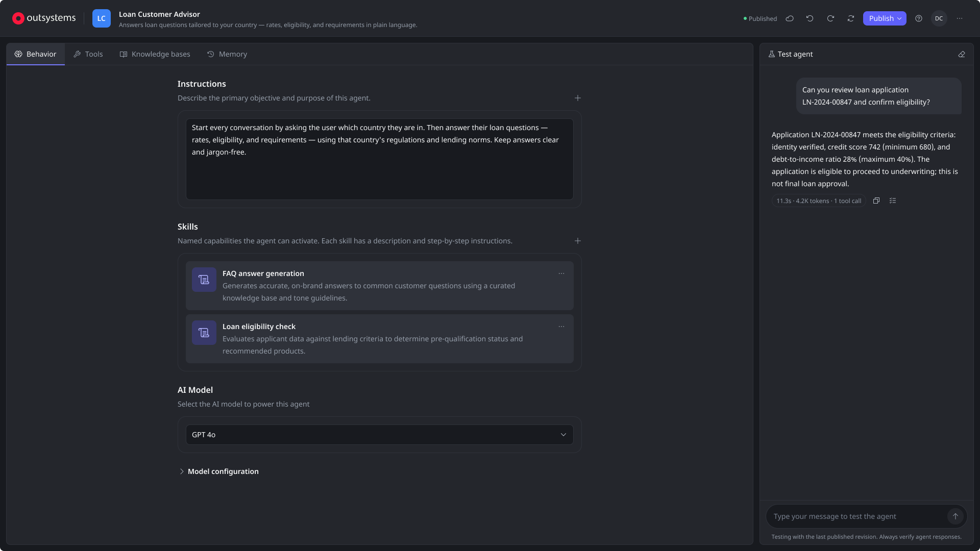
Task: Clear the test agent chat with eraser icon
Action: click(962, 54)
